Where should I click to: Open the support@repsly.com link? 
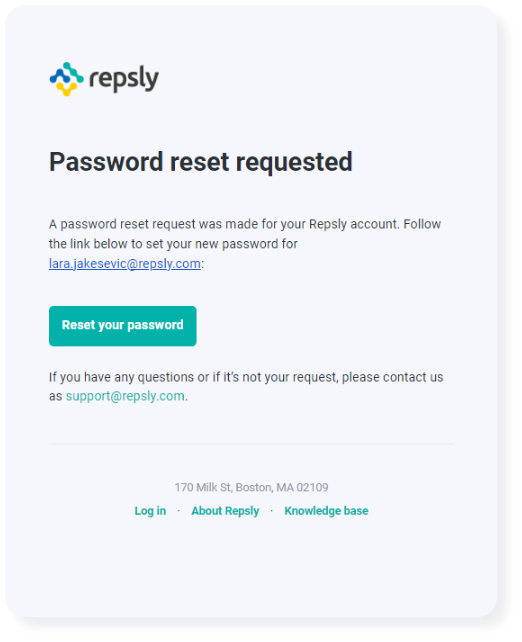pyautogui.click(x=125, y=396)
